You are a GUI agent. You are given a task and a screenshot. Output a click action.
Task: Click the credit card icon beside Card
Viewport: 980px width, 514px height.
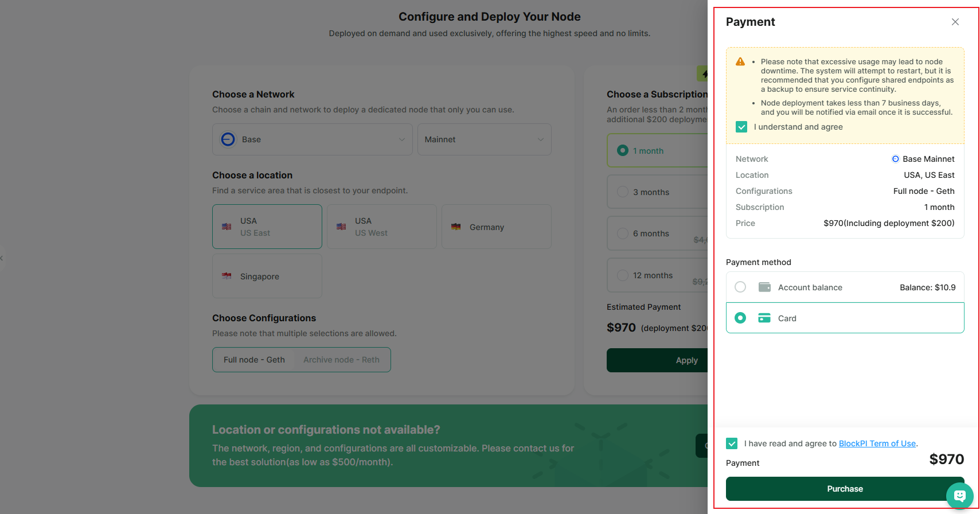[764, 318]
